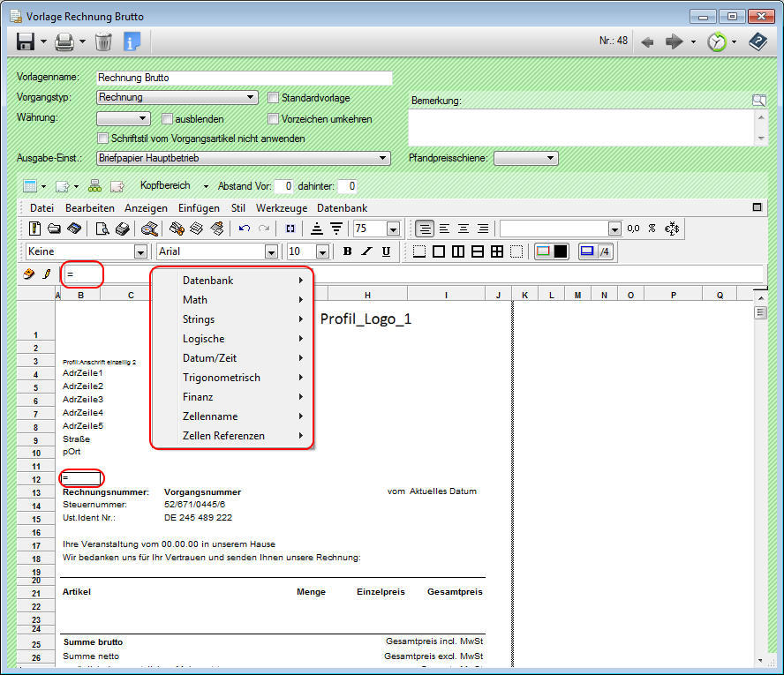The height and width of the screenshot is (675, 784).
Task: Click the black color swatch in toolbar
Action: (x=562, y=251)
